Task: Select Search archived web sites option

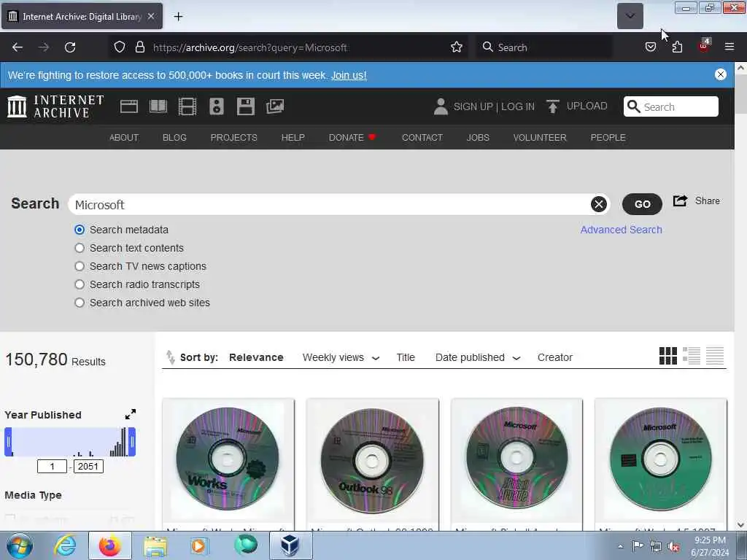Action: pyautogui.click(x=80, y=303)
